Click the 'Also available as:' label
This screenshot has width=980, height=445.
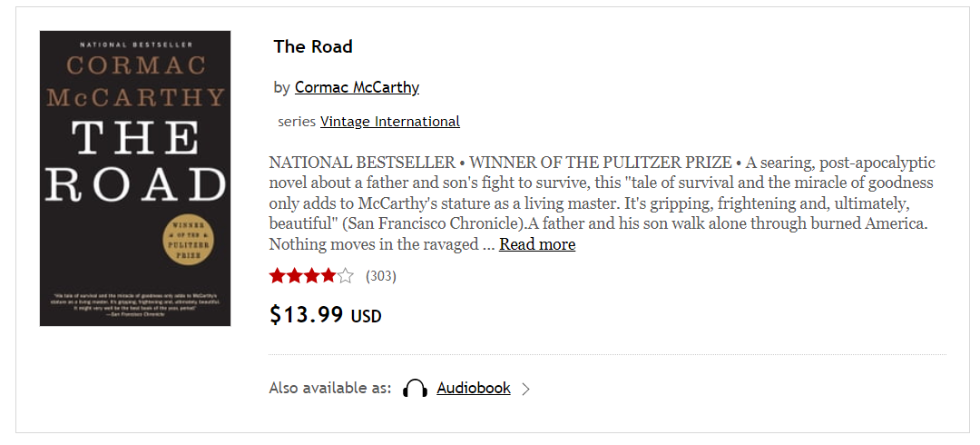click(330, 388)
